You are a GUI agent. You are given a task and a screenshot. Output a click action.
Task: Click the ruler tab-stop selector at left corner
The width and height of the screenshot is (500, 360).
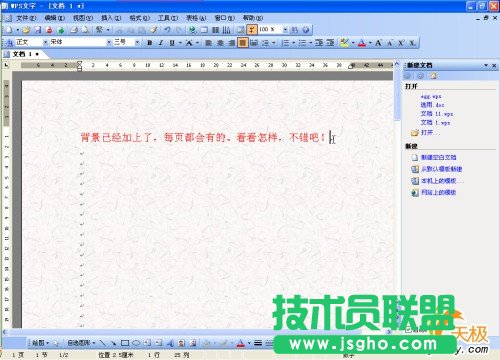6,65
